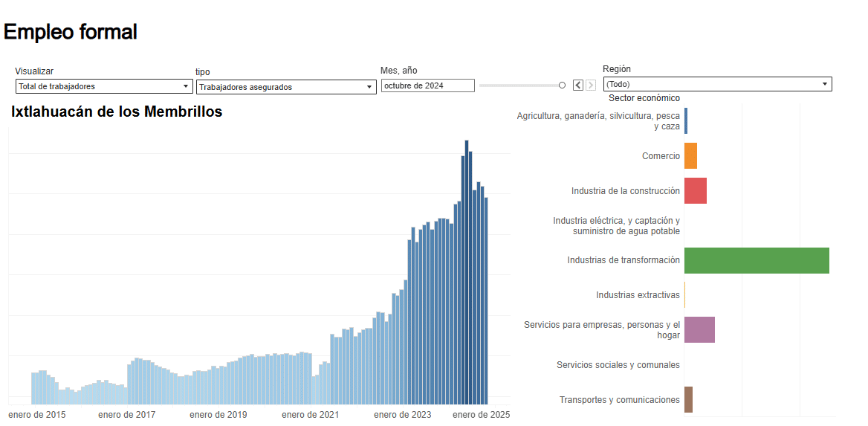Click the enero de 2021 axis label
Screen dimensions: 868x426
click(310, 414)
